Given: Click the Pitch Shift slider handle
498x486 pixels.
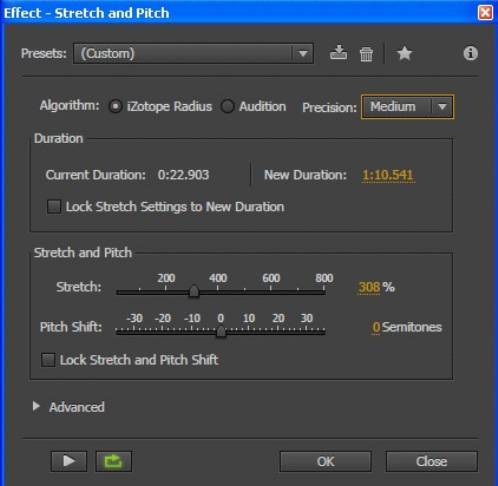Looking at the screenshot, I should (221, 331).
